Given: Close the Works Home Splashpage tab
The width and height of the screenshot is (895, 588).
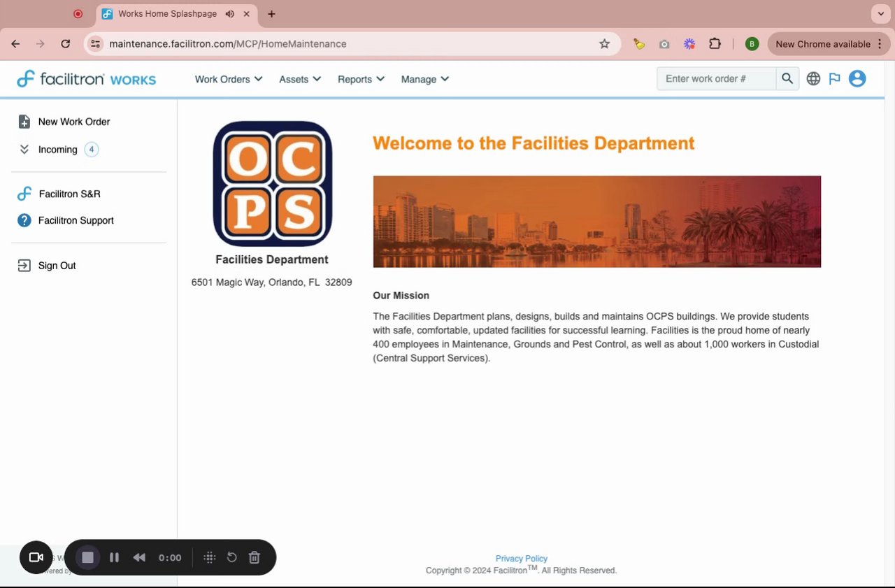Looking at the screenshot, I should click(246, 14).
